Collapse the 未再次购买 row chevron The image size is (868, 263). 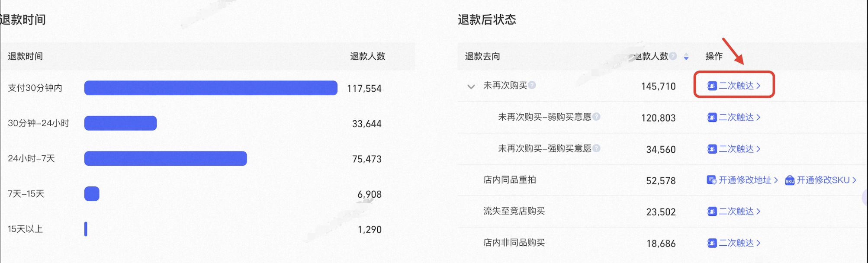point(471,87)
